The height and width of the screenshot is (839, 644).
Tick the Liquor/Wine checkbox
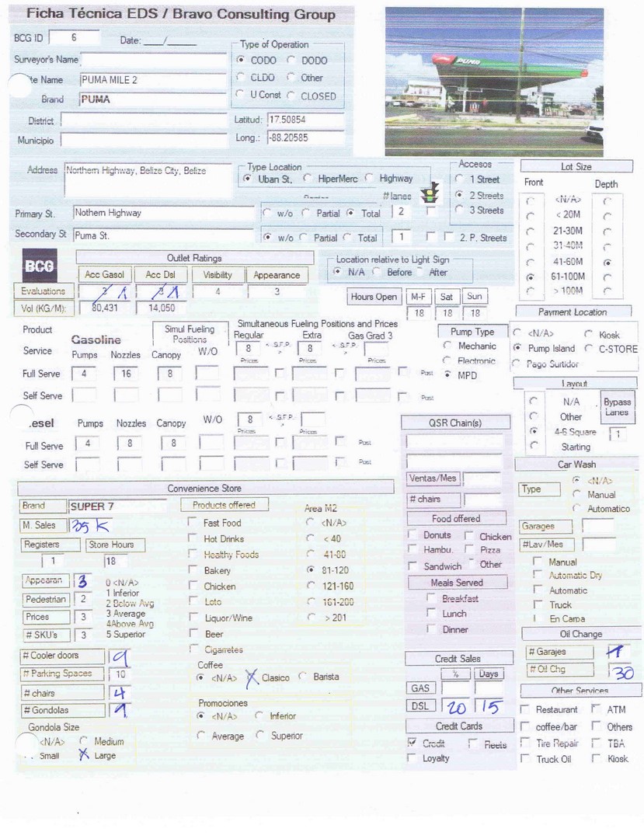pyautogui.click(x=193, y=618)
